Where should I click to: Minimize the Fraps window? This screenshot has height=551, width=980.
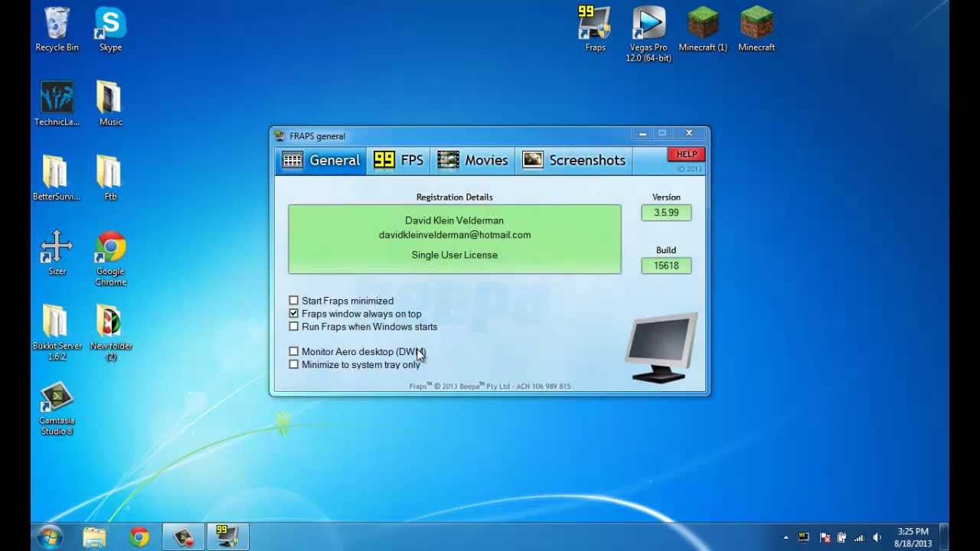point(642,134)
